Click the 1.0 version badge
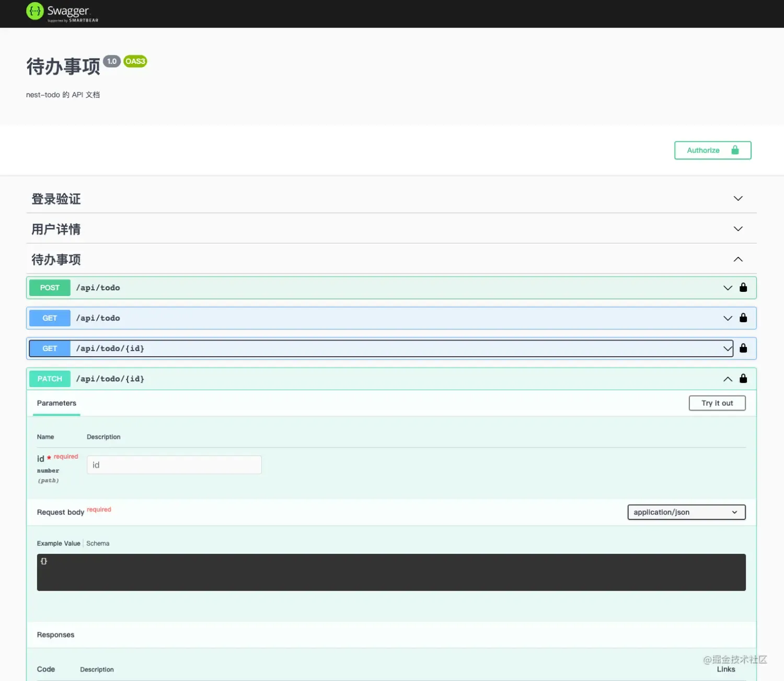 tap(112, 61)
